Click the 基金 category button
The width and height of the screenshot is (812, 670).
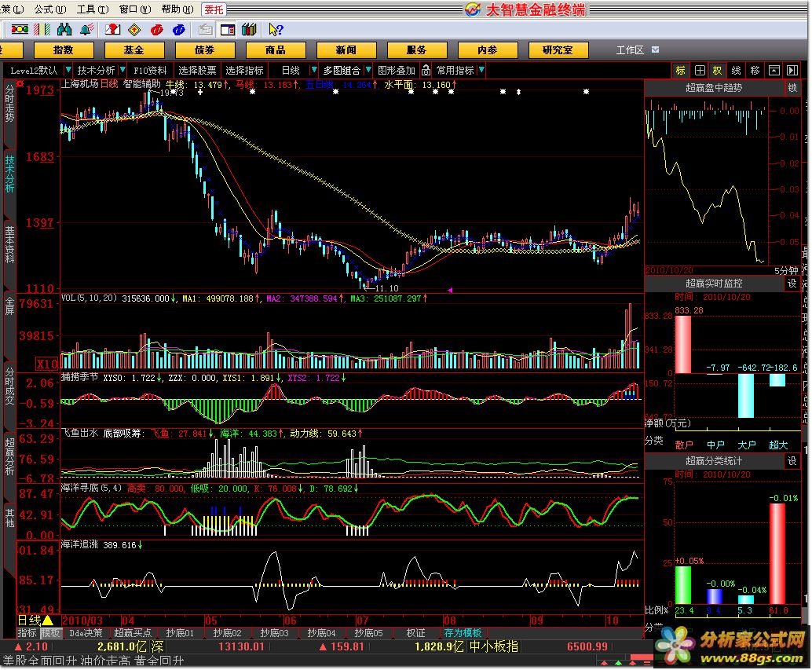tap(134, 49)
